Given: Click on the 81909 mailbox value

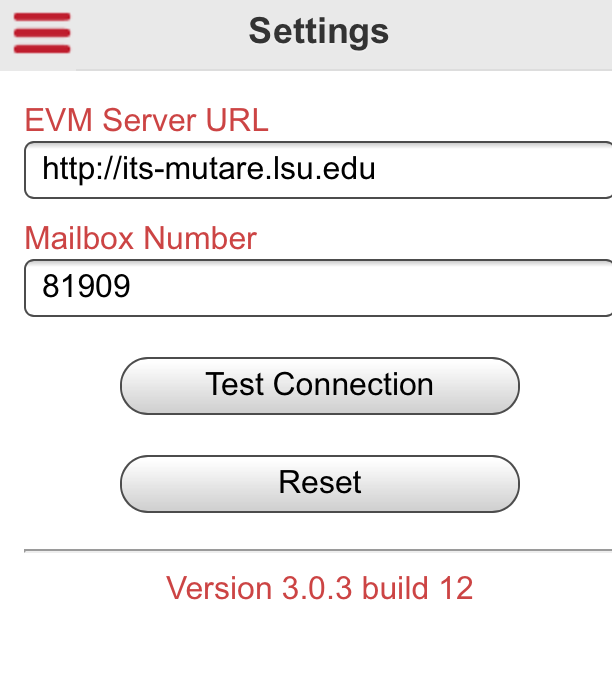Looking at the screenshot, I should click(x=86, y=288).
